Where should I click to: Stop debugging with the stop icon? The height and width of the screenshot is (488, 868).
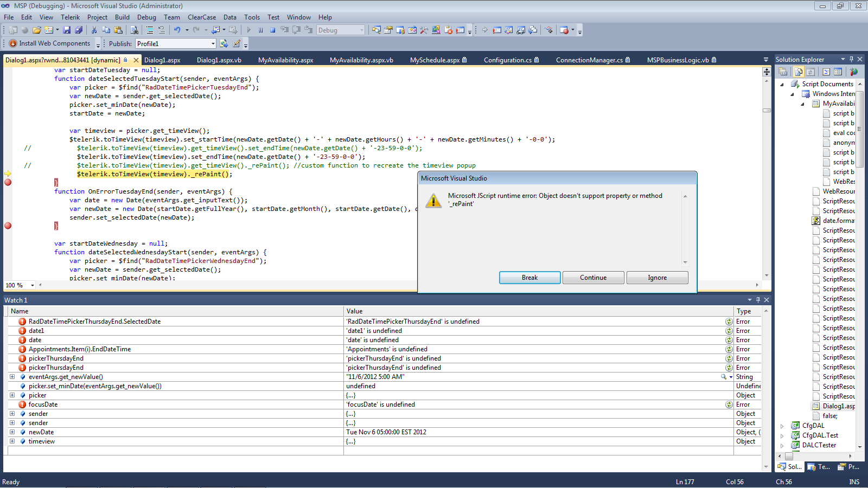click(272, 30)
